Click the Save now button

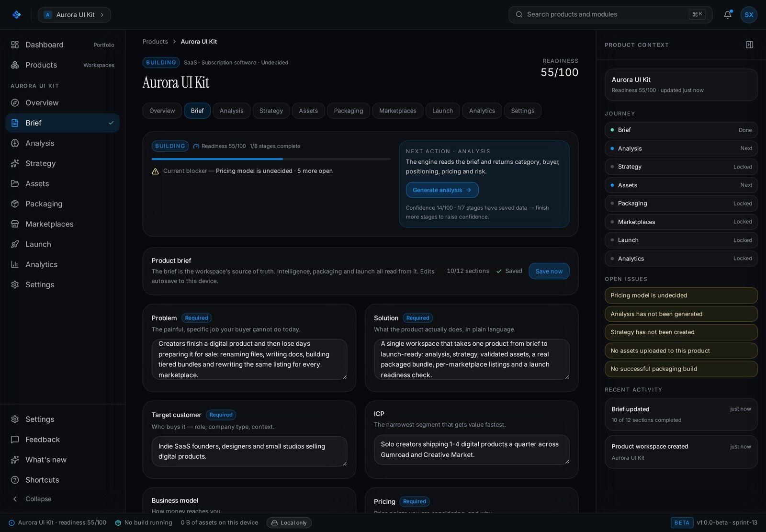(549, 271)
